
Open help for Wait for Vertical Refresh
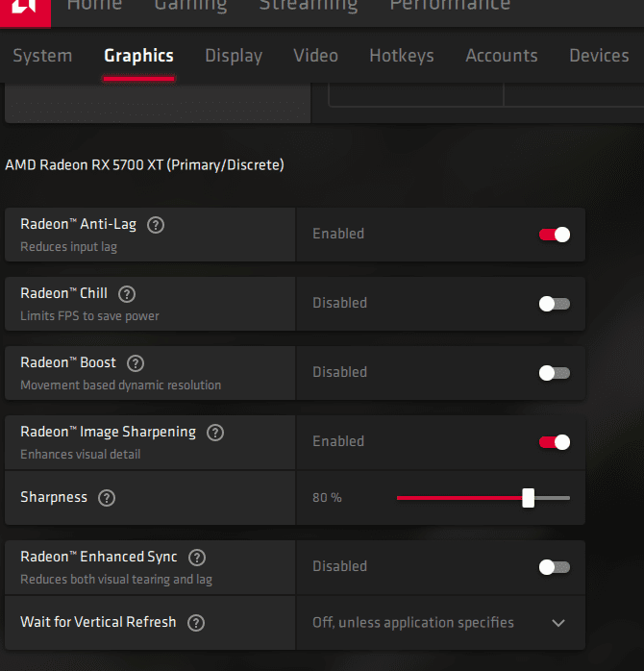click(196, 623)
